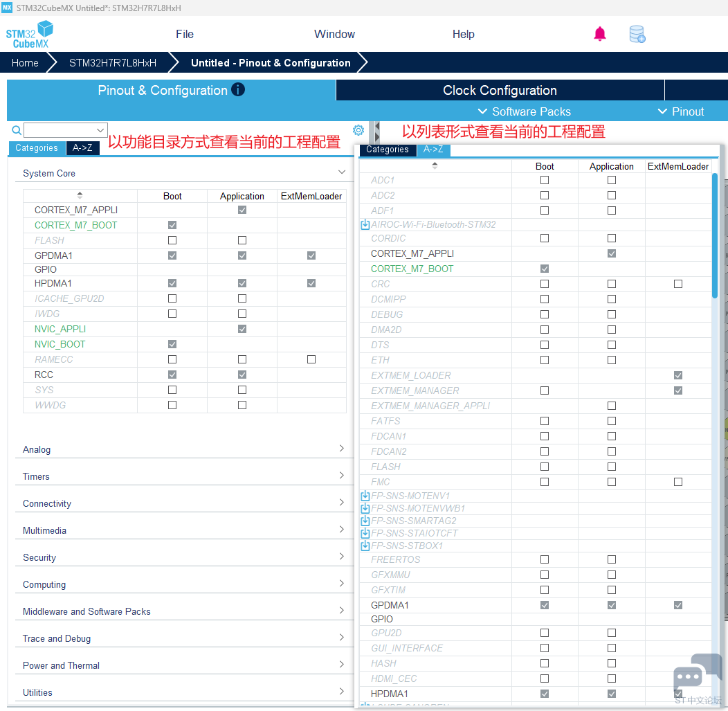Select CORTEX_M7_BOOT in right list
Screen dimensions: 728x711
pyautogui.click(x=412, y=269)
